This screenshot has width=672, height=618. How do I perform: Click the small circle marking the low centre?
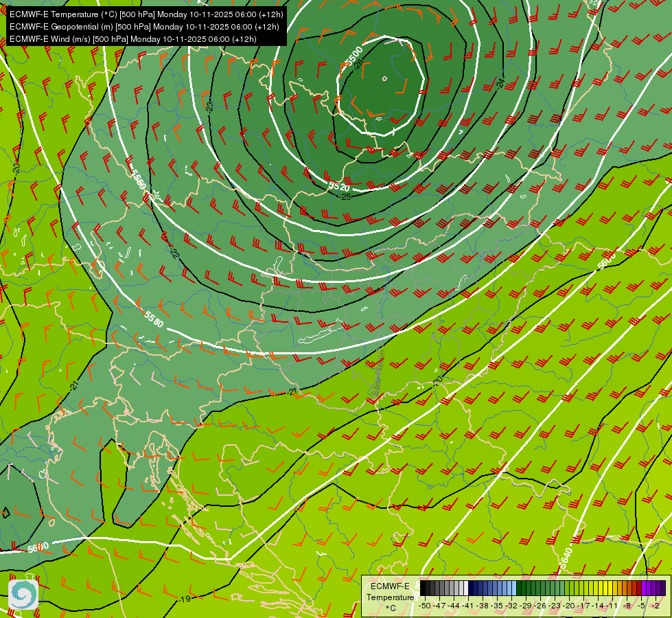(x=384, y=78)
